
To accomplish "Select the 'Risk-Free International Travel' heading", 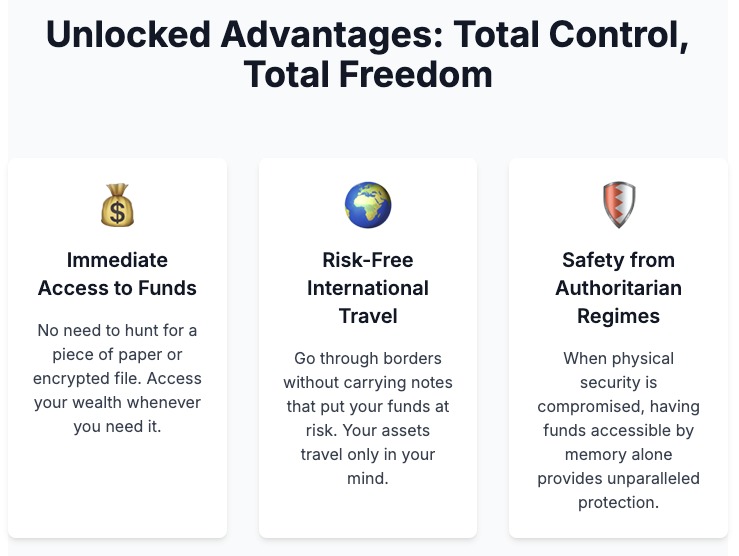I will click(x=368, y=288).
